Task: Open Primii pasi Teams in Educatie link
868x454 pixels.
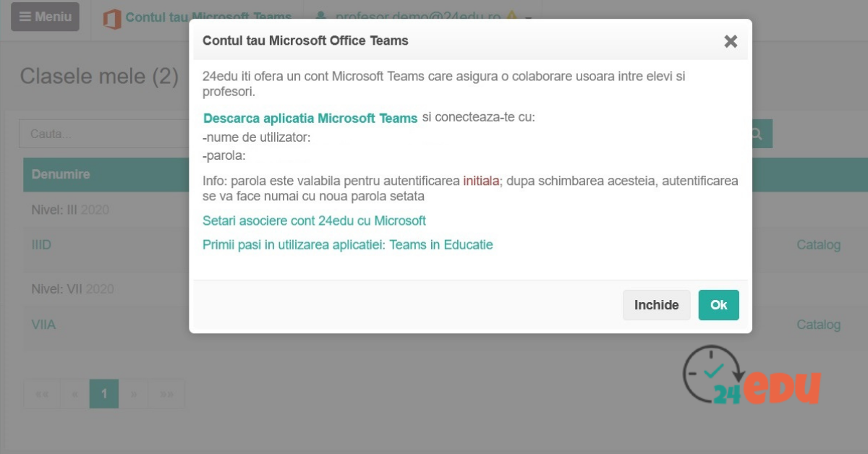Action: [347, 245]
